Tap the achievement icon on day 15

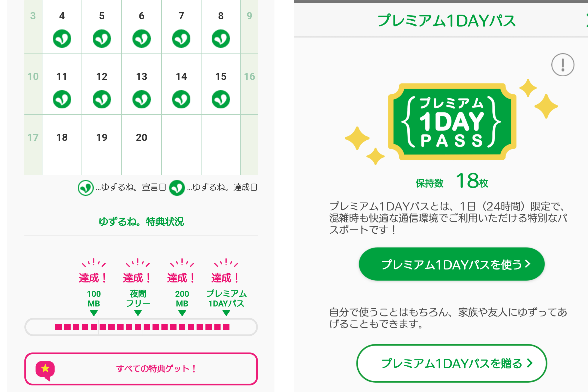pos(220,99)
